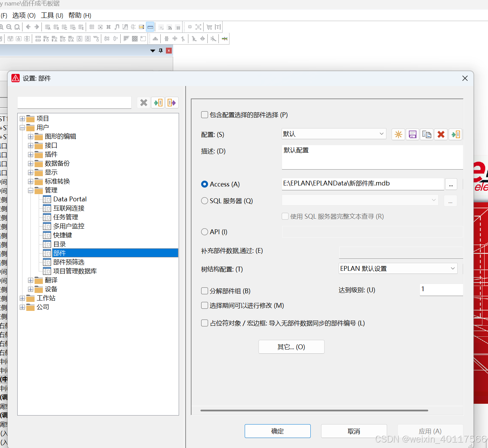Select grid B toolbar icon
Viewport: 488px width, 448px height.
coord(56,27)
